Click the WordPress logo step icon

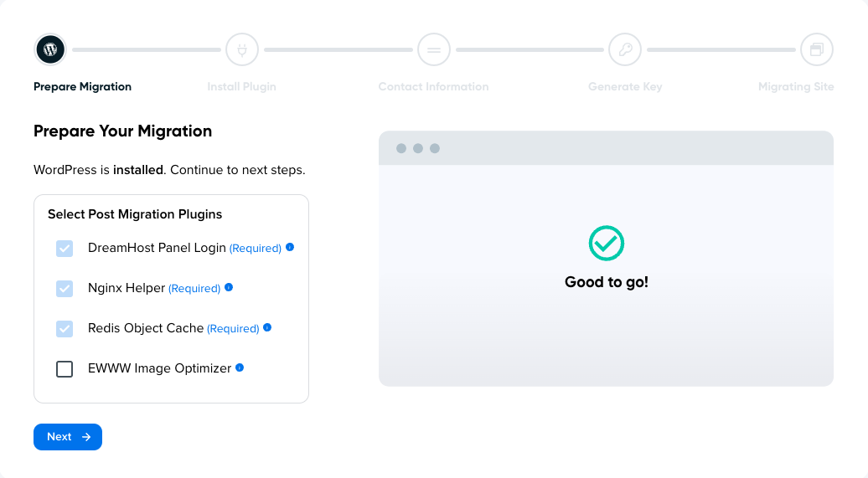50,49
